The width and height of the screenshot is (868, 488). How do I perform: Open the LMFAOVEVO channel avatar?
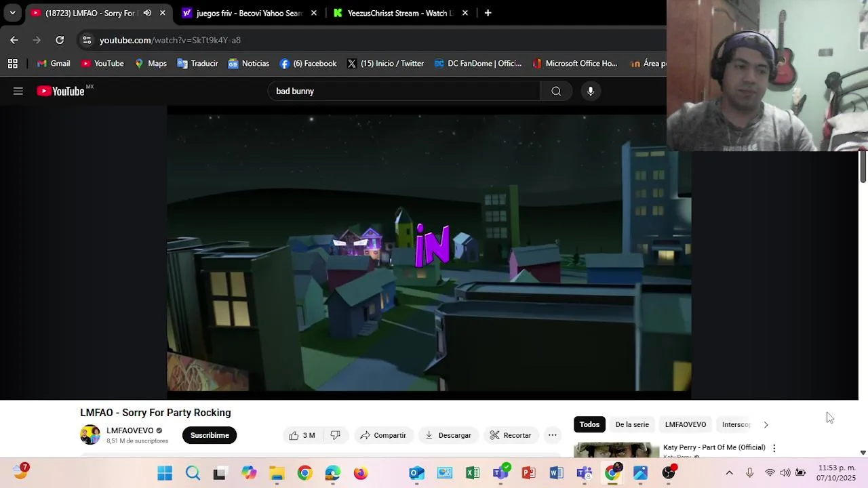coord(90,434)
